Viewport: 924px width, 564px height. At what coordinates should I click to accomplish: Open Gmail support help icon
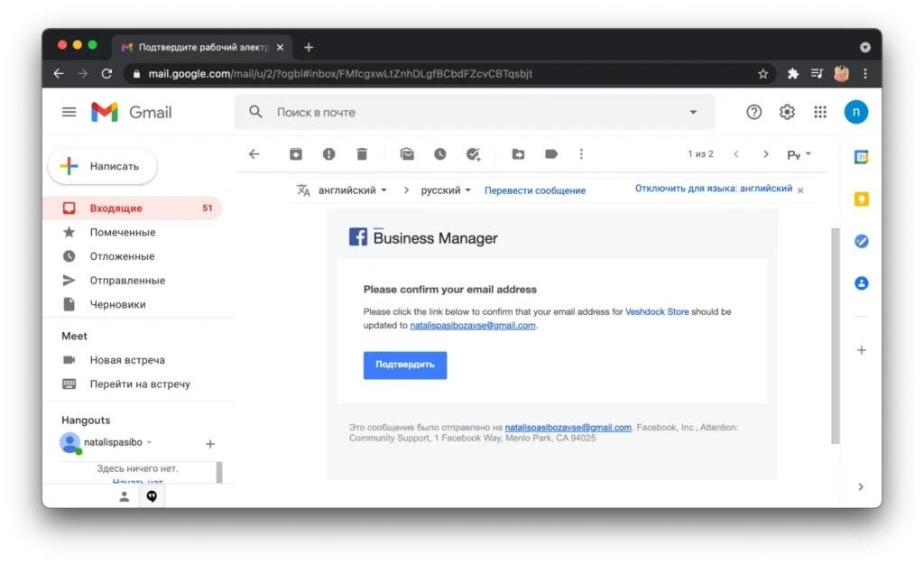(753, 112)
